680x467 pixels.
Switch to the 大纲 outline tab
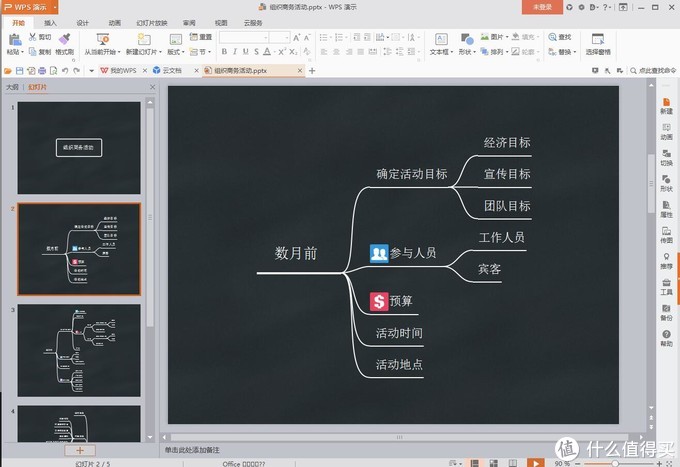point(12,87)
